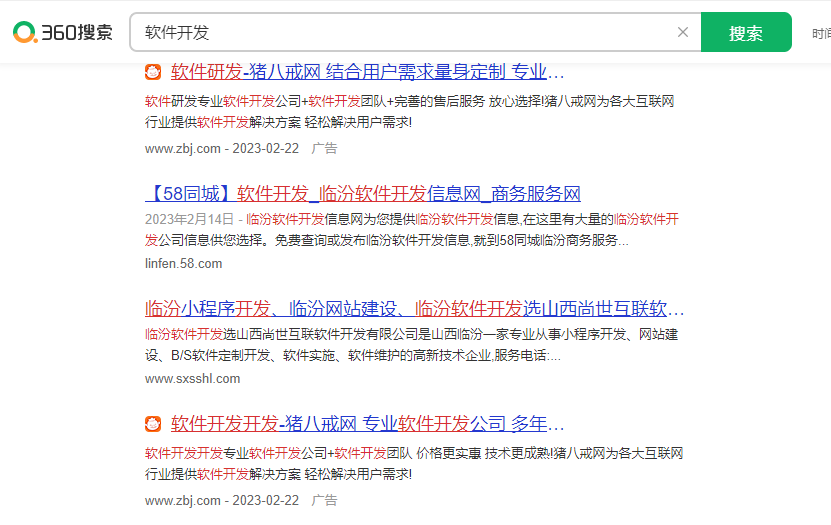Open 临汾小程序开发、临汾网站建设 result link
The width and height of the screenshot is (831, 525).
414,308
